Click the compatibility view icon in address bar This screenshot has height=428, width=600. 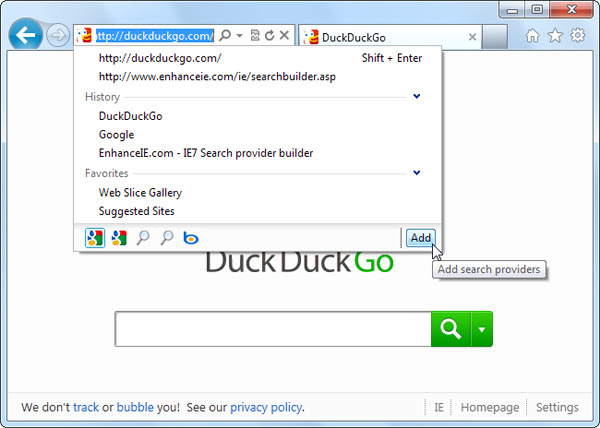pos(255,36)
